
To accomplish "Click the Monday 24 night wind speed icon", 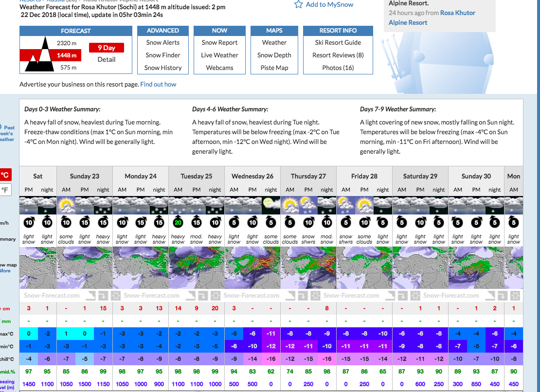I will point(159,222).
